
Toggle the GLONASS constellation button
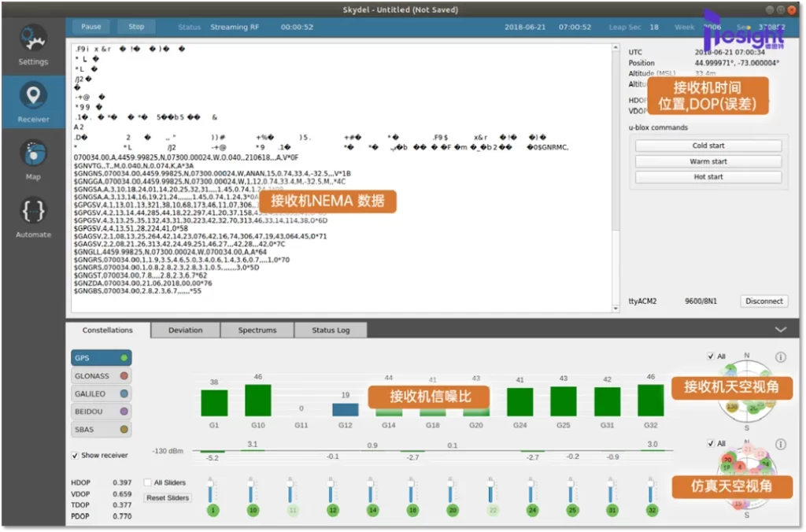[101, 375]
